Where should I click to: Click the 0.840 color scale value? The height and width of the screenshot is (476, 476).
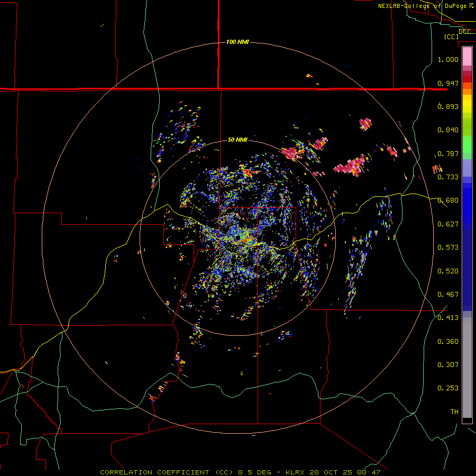(x=448, y=130)
